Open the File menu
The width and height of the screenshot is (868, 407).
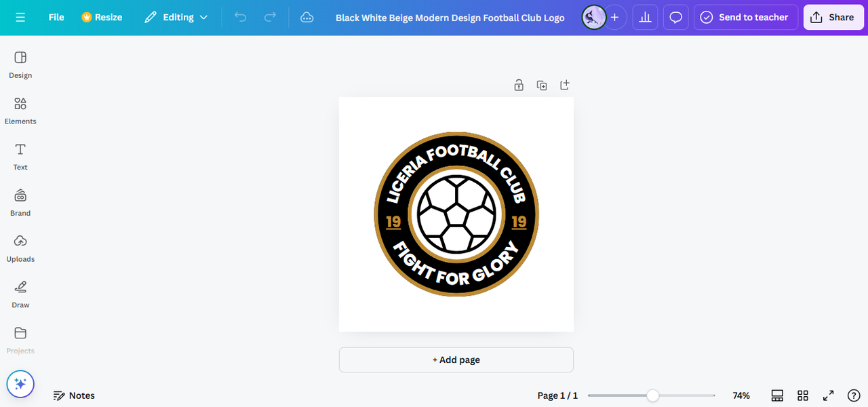[56, 17]
